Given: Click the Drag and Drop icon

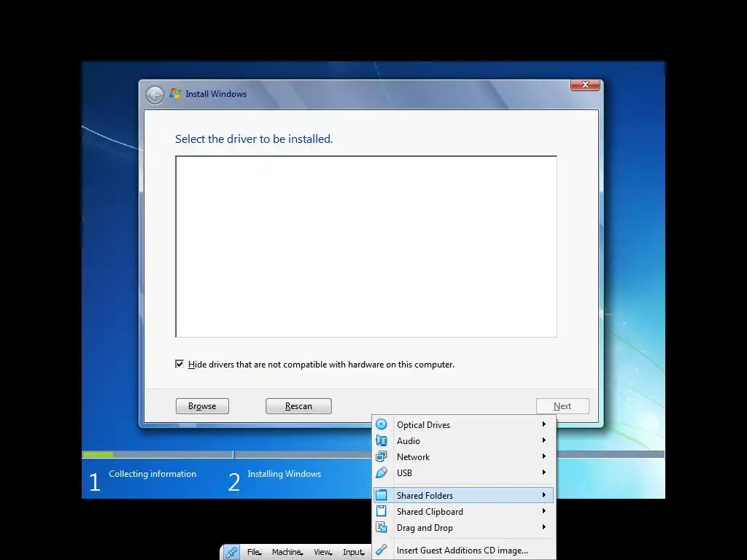Looking at the screenshot, I should (381, 527).
